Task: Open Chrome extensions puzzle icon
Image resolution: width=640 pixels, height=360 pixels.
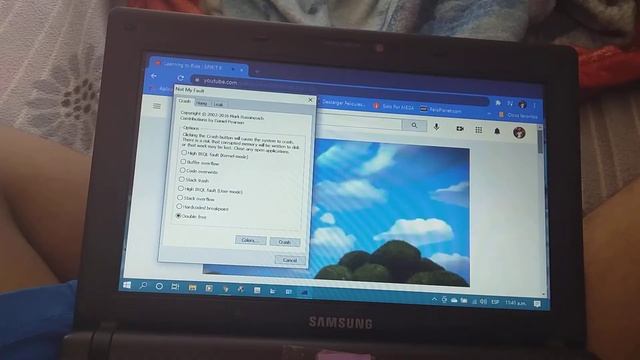Action: tap(498, 103)
